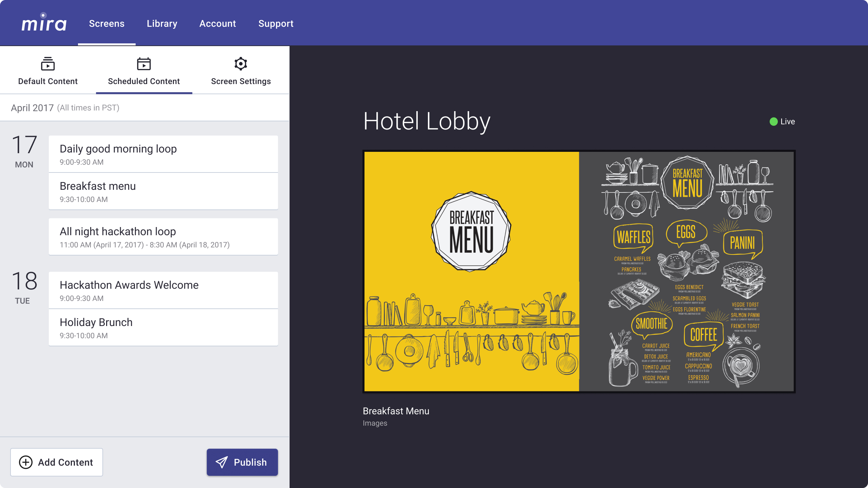Image resolution: width=868 pixels, height=488 pixels.
Task: Click the Breakfast Menu preview thumbnail
Action: 579,271
